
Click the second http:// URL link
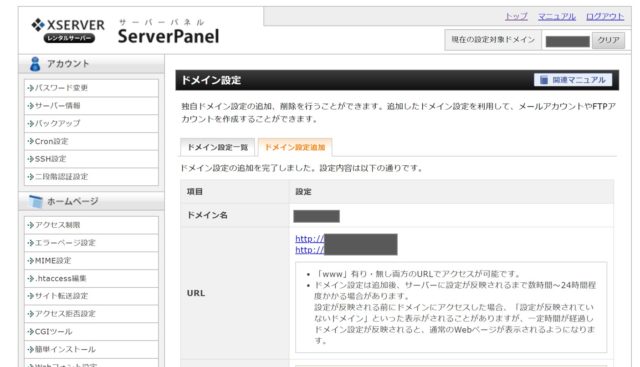tap(310, 250)
